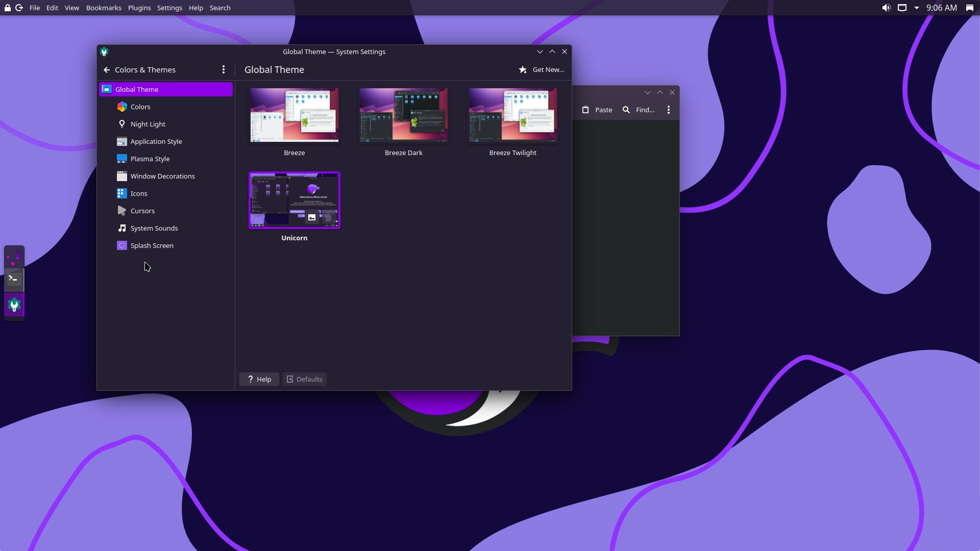Screen dimensions: 980x551
Task: Click the volume speaker tray icon
Action: click(887, 8)
